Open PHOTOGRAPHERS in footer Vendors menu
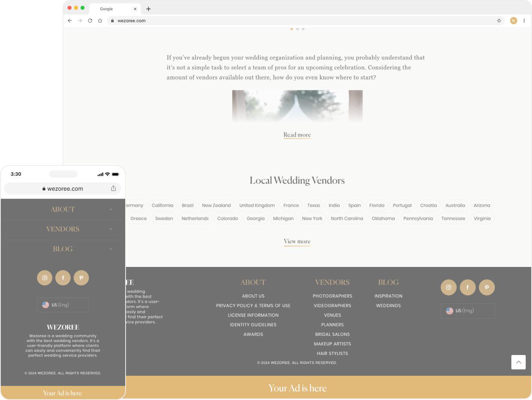The image size is (532, 400). (332, 296)
